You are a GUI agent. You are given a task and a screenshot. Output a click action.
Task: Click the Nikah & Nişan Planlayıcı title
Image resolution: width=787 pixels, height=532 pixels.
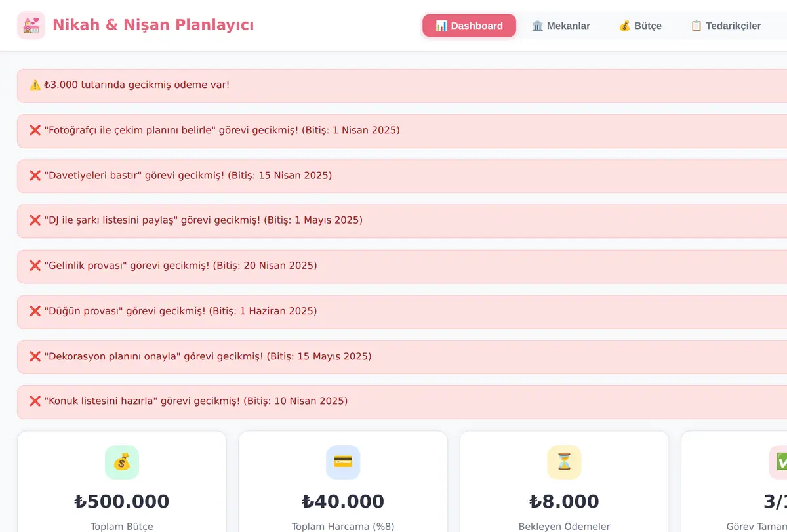pos(153,25)
